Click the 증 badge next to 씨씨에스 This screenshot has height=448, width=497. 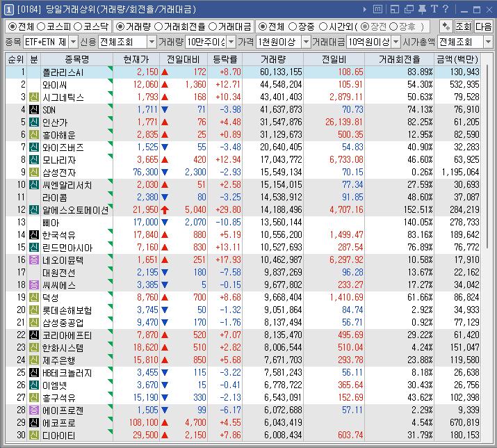34,285
